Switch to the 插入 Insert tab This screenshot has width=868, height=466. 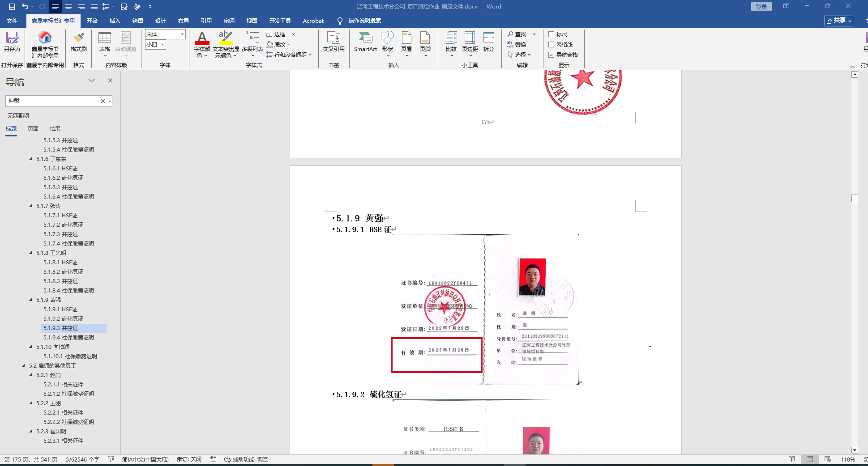pyautogui.click(x=115, y=21)
